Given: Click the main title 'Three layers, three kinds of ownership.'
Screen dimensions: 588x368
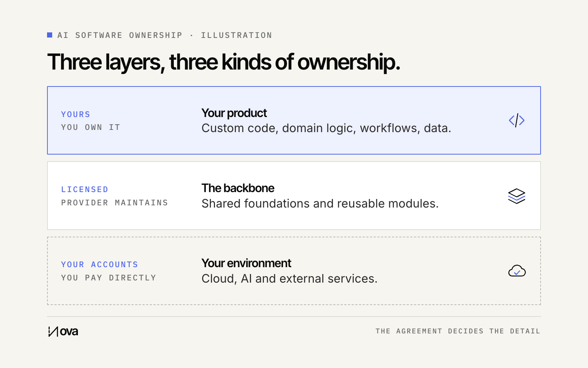Looking at the screenshot, I should coord(223,62).
